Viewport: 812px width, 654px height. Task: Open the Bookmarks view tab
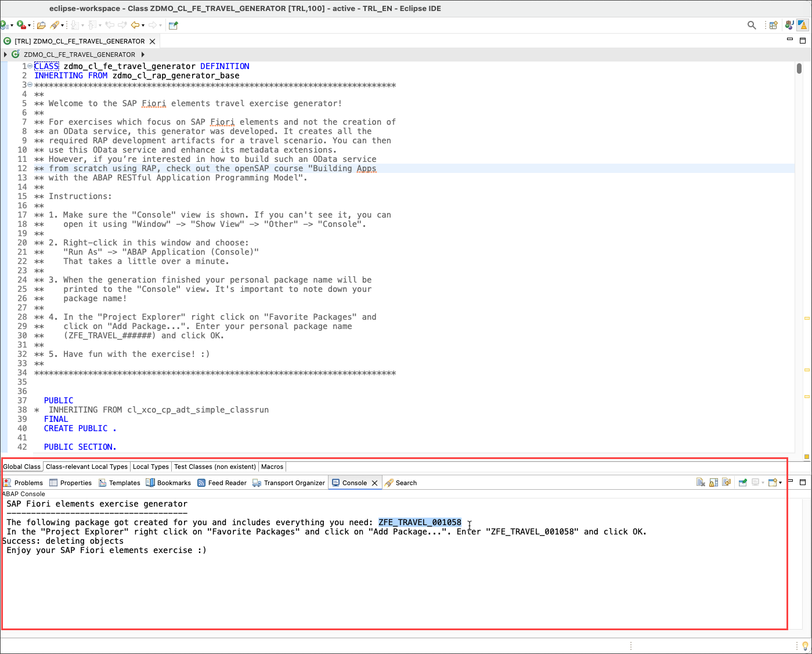tap(168, 483)
